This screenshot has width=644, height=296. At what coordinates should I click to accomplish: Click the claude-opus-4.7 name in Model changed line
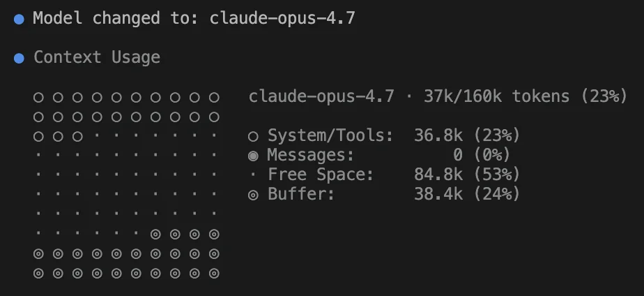282,19
